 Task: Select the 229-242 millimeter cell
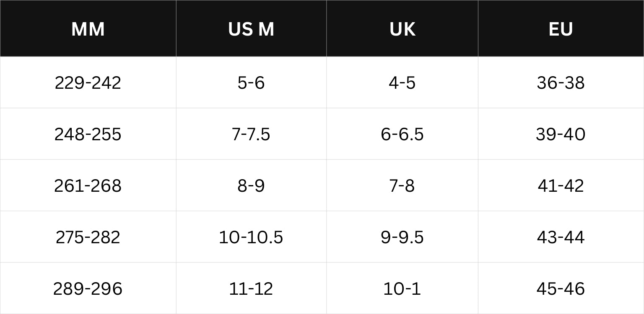tap(88, 82)
